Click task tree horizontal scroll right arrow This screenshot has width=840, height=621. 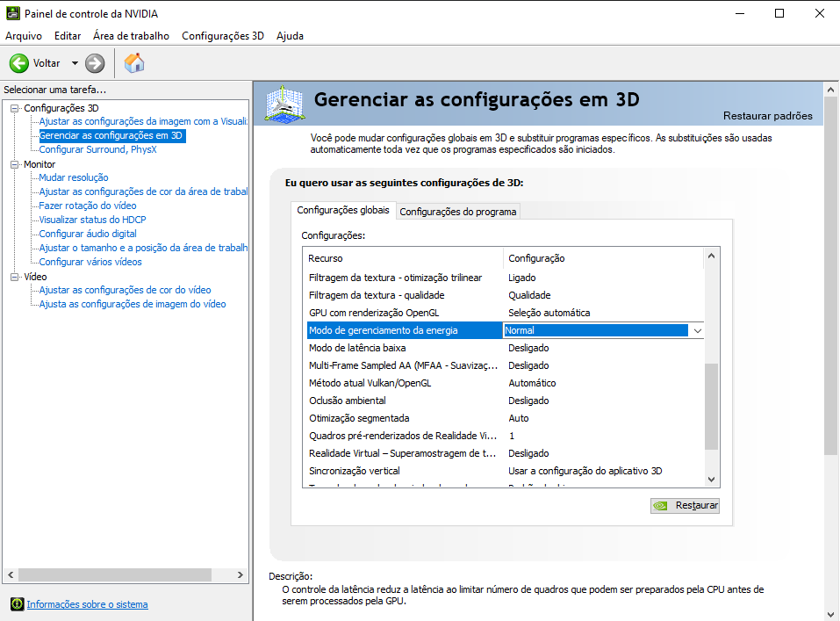click(x=240, y=574)
